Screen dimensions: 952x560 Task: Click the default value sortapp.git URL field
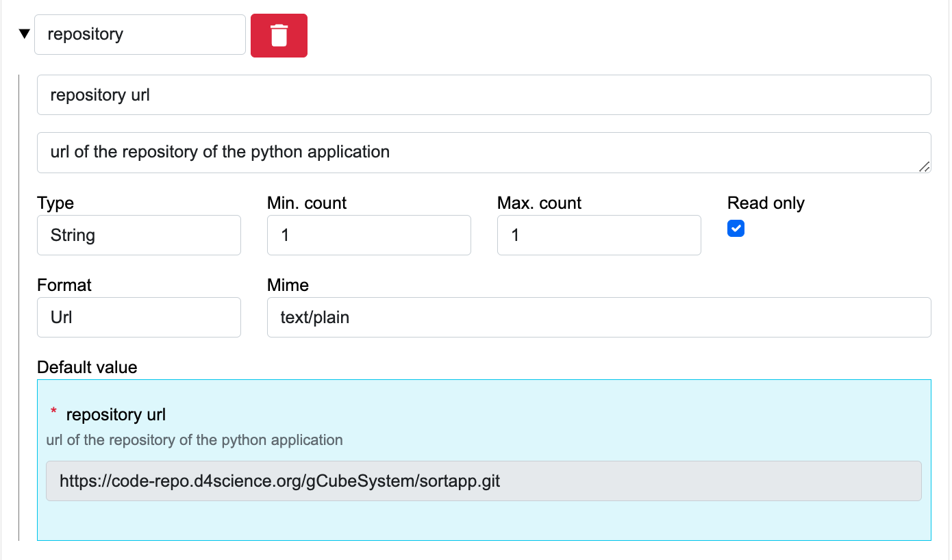(484, 481)
